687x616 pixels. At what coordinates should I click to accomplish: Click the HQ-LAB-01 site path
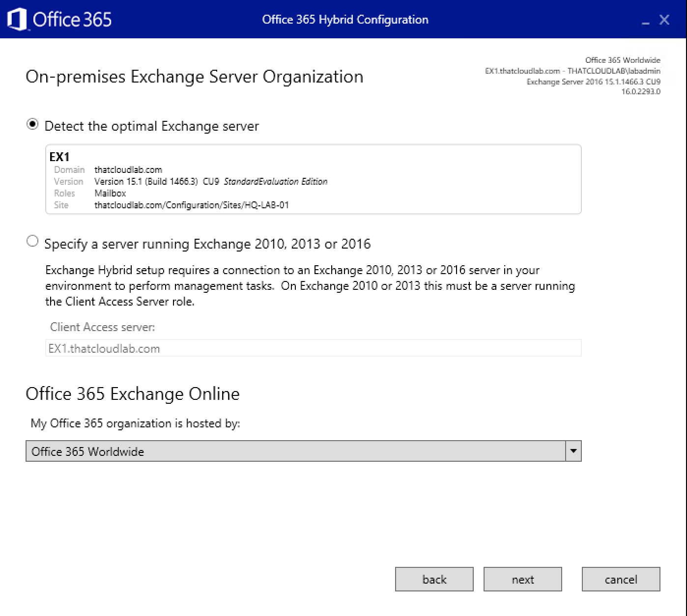pyautogui.click(x=192, y=205)
